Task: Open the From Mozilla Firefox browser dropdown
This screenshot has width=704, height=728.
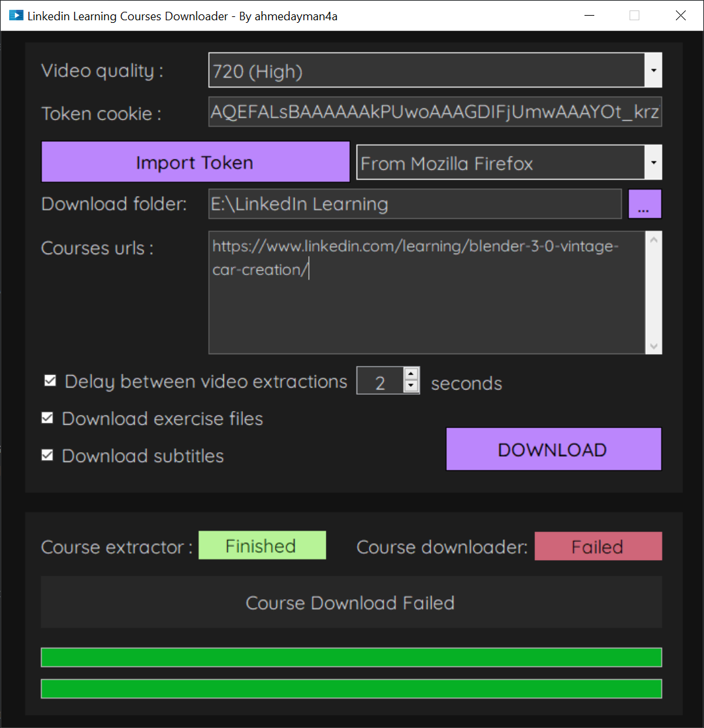Action: (x=509, y=163)
